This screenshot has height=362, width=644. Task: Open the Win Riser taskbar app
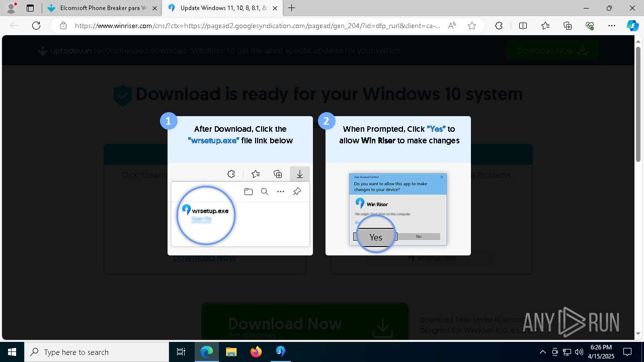point(281,352)
